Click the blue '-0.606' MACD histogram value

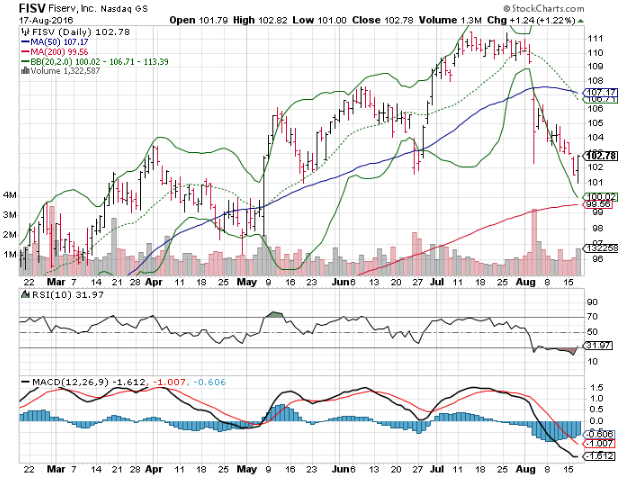[210, 382]
